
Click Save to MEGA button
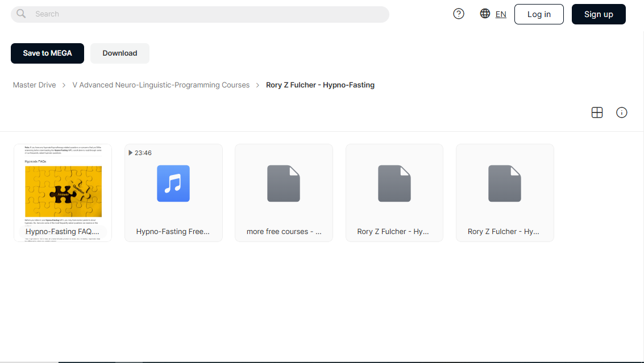[47, 53]
